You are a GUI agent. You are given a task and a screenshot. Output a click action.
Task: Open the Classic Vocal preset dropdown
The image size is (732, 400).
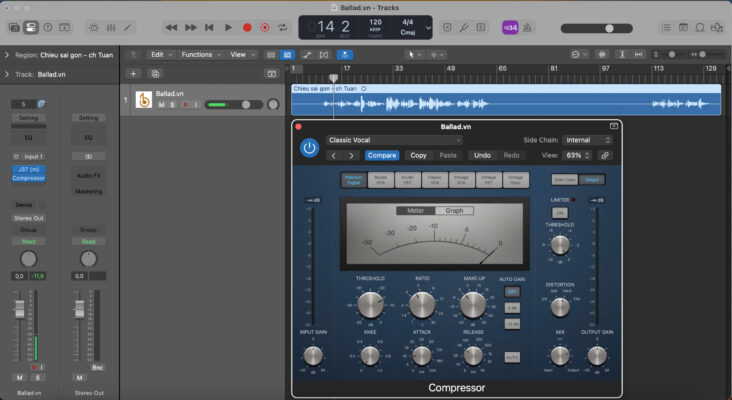pyautogui.click(x=394, y=140)
